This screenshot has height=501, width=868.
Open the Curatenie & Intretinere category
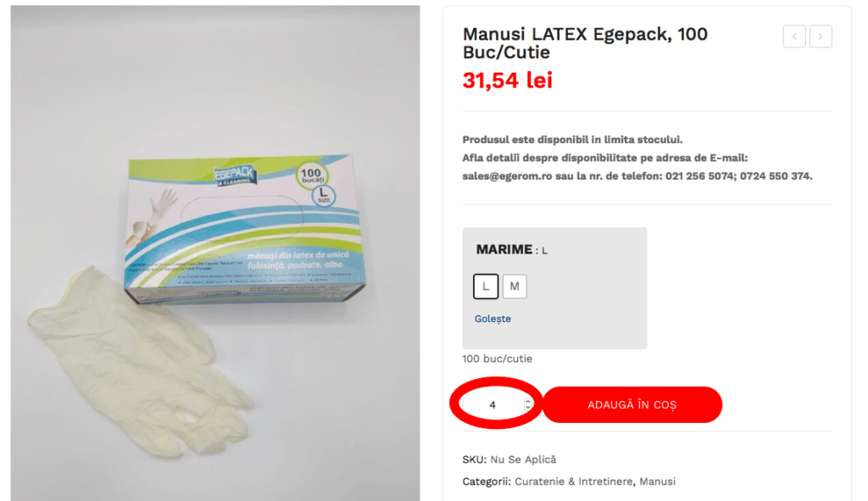tap(574, 482)
